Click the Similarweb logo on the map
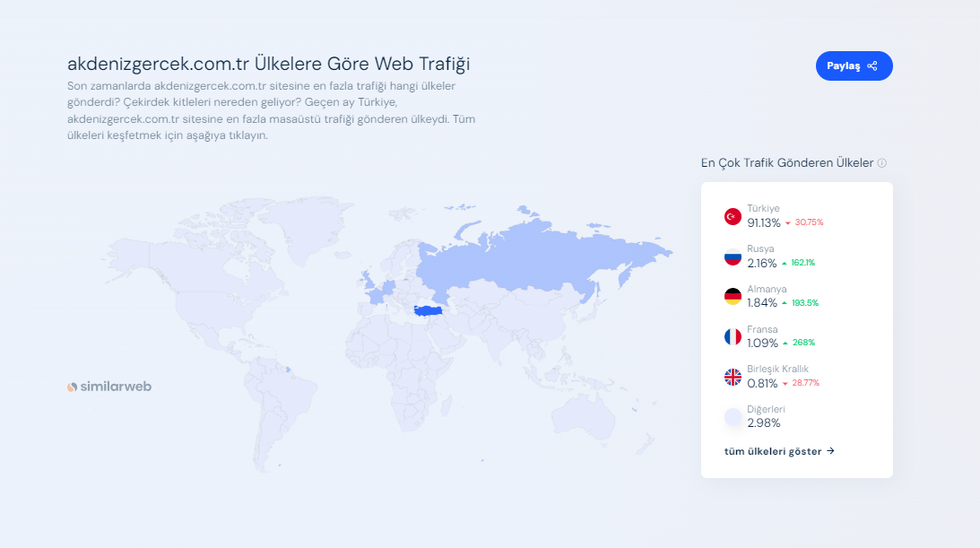The height and width of the screenshot is (548, 980). (x=109, y=387)
